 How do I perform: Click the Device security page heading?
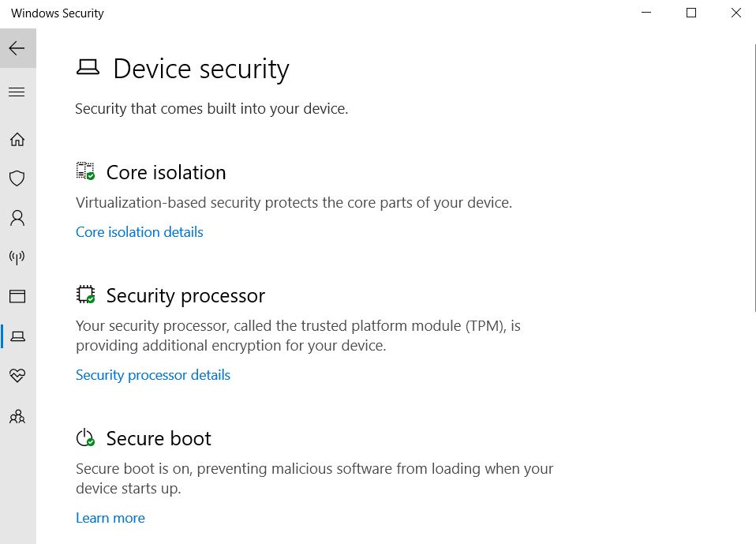[201, 69]
